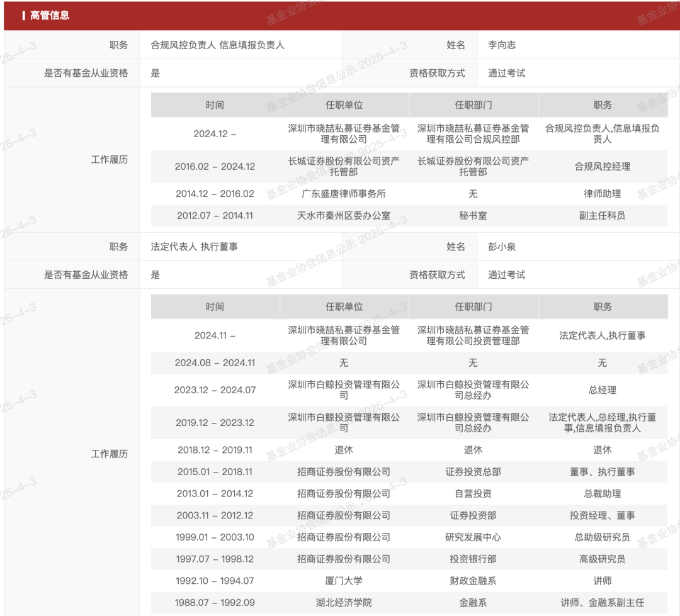Click 深圳市晓喆私募证券基金管理有限公司合规风控部 department cell
The image size is (680, 616).
(x=473, y=134)
